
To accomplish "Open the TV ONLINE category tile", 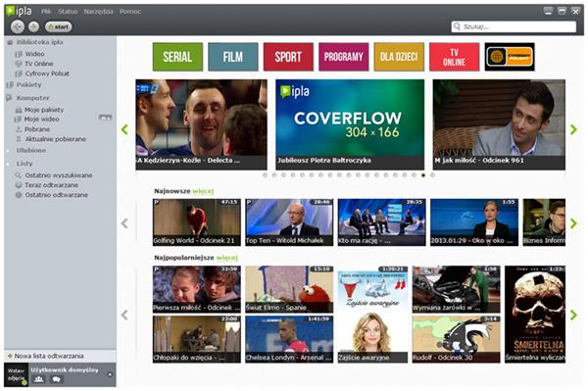I will pyautogui.click(x=454, y=57).
